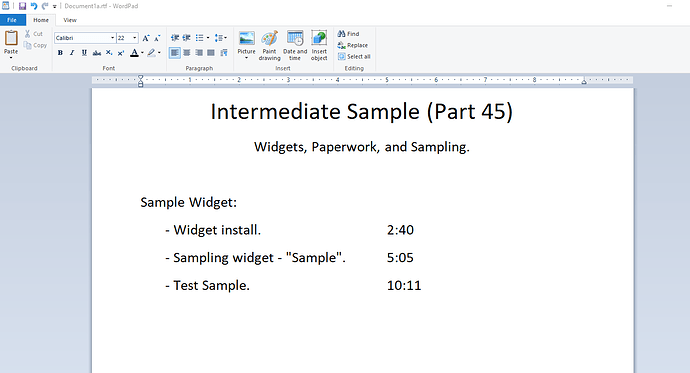Click the left indent marker on ruler
The image size is (690, 373).
coord(140,80)
